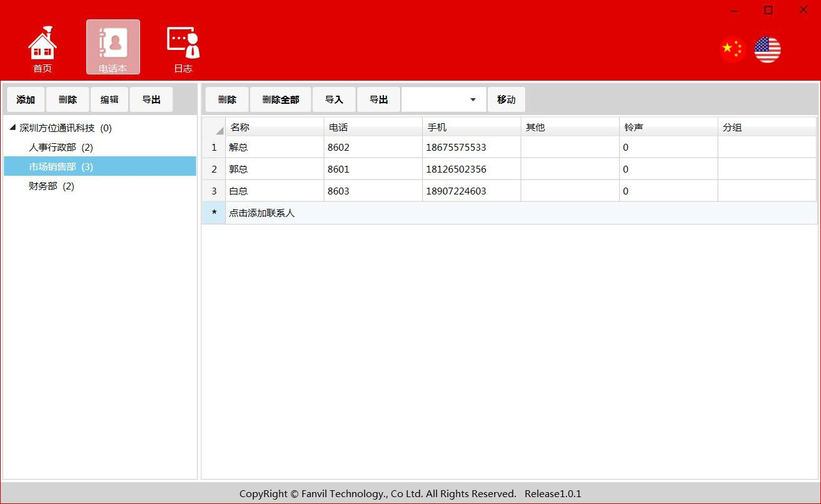
Task: Switch language with the US flag icon
Action: pos(767,49)
